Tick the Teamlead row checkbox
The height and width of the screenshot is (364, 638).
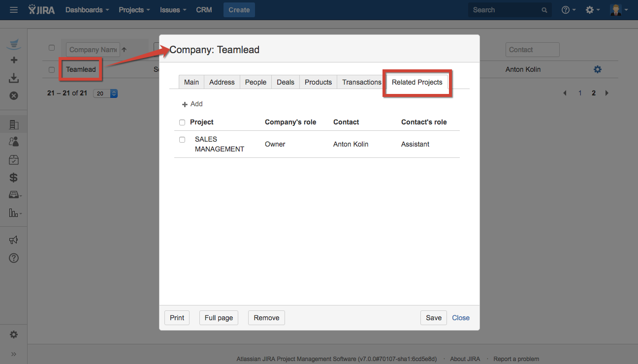coord(52,70)
